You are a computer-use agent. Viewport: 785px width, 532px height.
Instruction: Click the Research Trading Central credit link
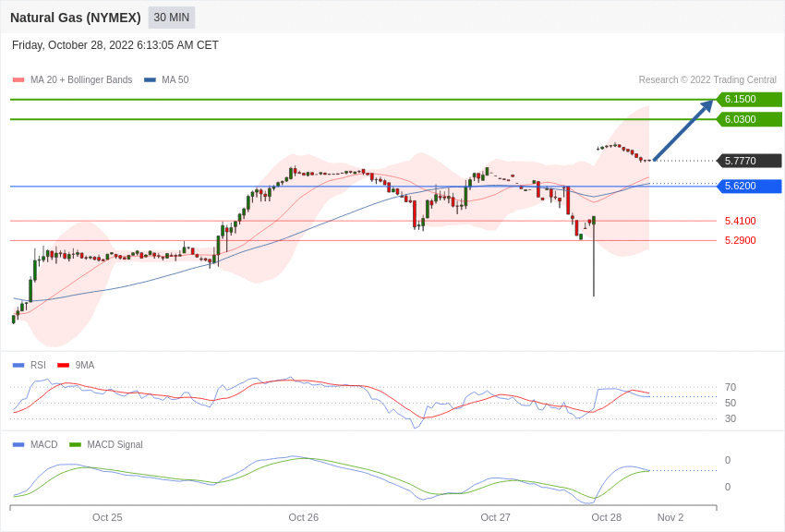pos(707,80)
